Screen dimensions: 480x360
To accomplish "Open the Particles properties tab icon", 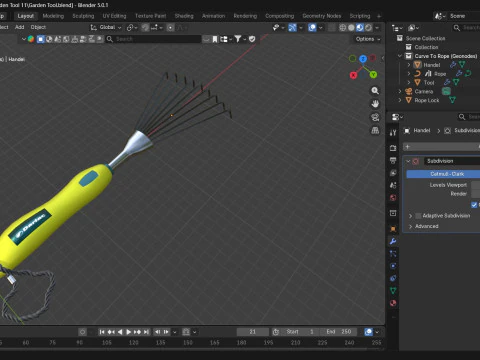I will [x=393, y=254].
